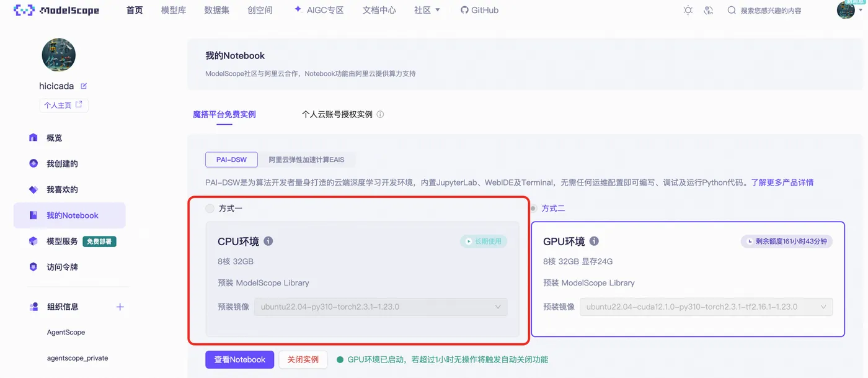Click the 关闭实例 button
Screen dimensions: 868x378
303,359
